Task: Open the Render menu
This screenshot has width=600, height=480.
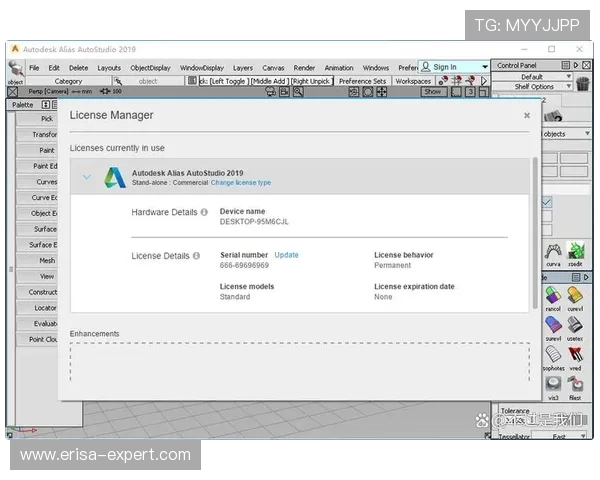Action: 304,68
